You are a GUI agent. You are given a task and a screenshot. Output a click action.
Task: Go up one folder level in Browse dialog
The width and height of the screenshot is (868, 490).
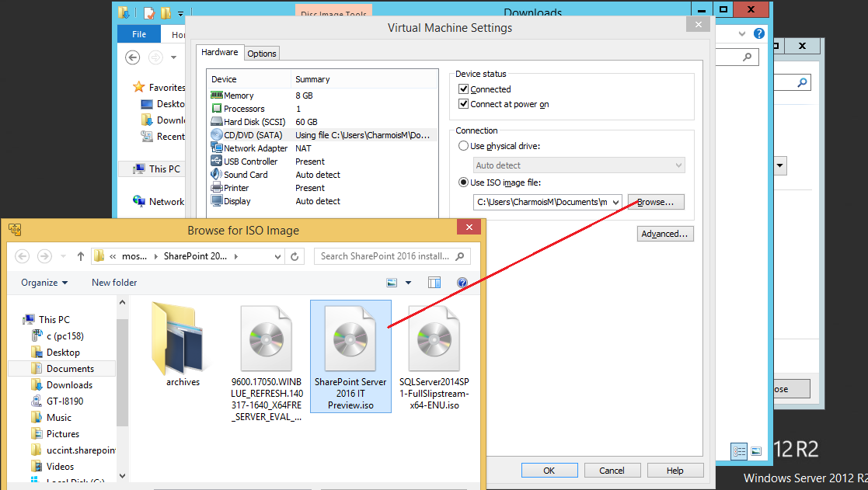(81, 256)
